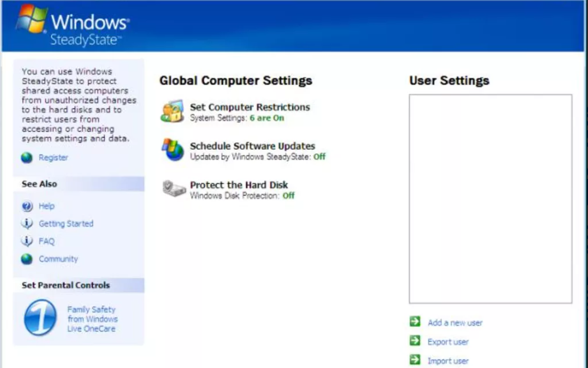Viewport: 588px width, 368px height.
Task: Click the Set Computer Restrictions padlock icon
Action: [x=172, y=112]
